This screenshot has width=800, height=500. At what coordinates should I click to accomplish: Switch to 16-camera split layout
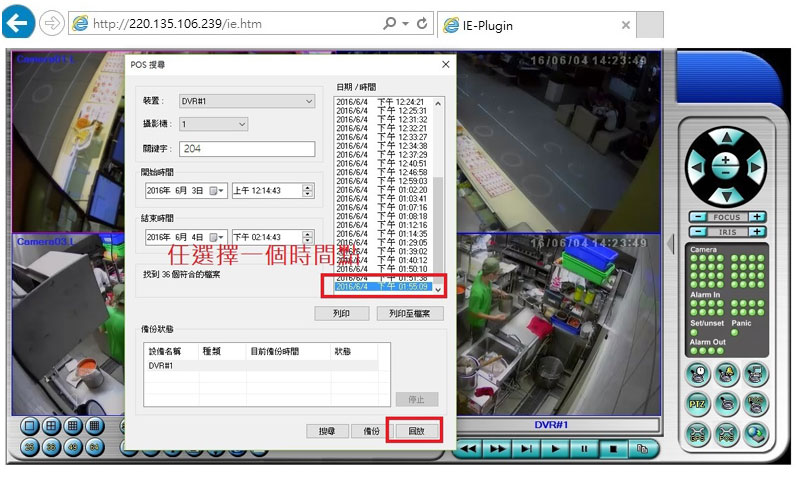(95, 426)
